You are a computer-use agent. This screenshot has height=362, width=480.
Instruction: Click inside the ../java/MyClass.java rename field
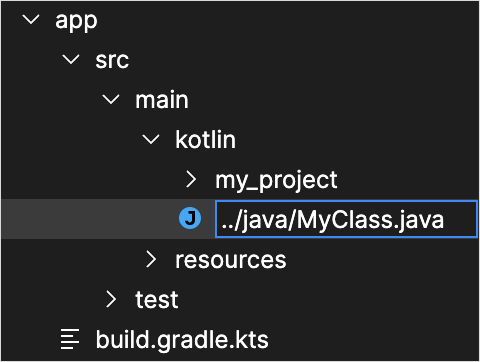(x=346, y=219)
